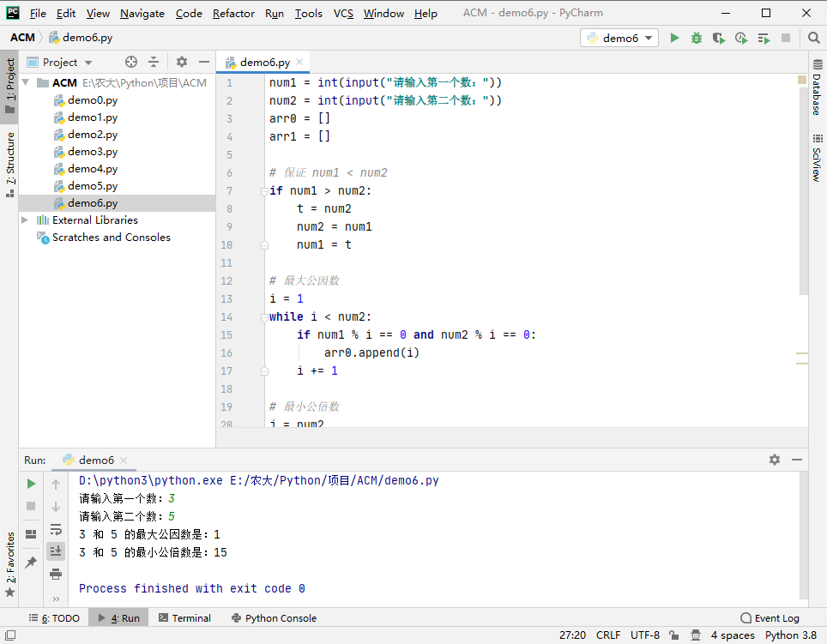The width and height of the screenshot is (827, 644).
Task: Expand the External Libraries tree node
Action: (x=25, y=220)
